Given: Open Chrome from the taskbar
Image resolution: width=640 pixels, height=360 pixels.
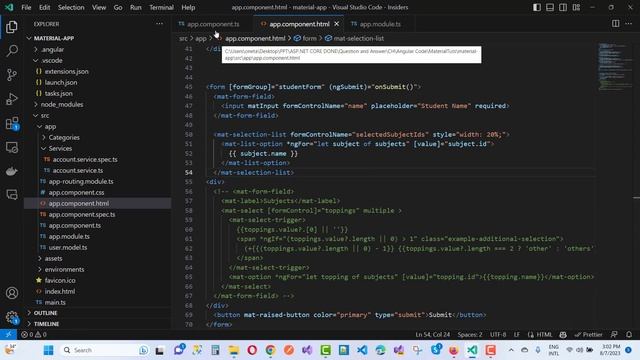Looking at the screenshot, I should click(x=270, y=350).
